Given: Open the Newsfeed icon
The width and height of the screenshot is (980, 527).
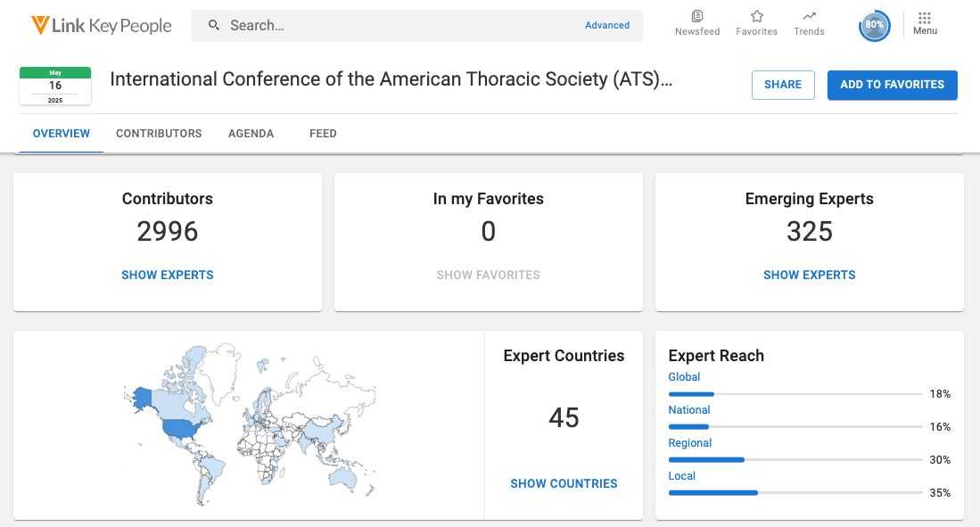Looking at the screenshot, I should pyautogui.click(x=696, y=17).
